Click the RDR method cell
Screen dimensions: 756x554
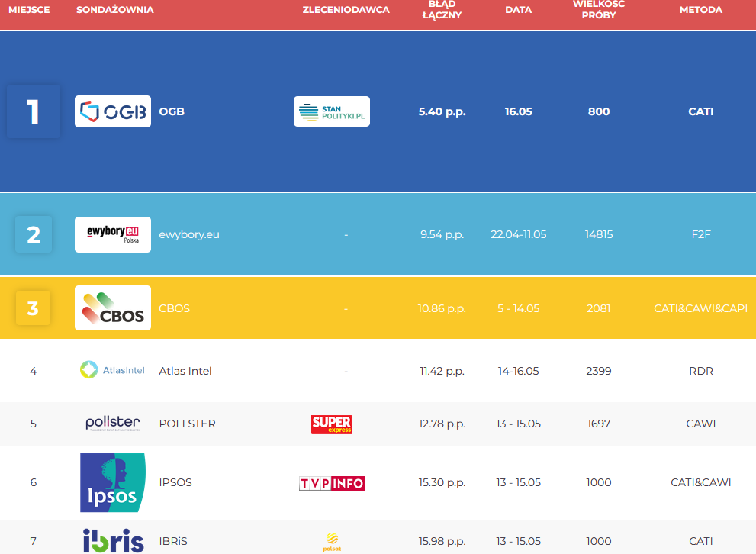click(701, 371)
